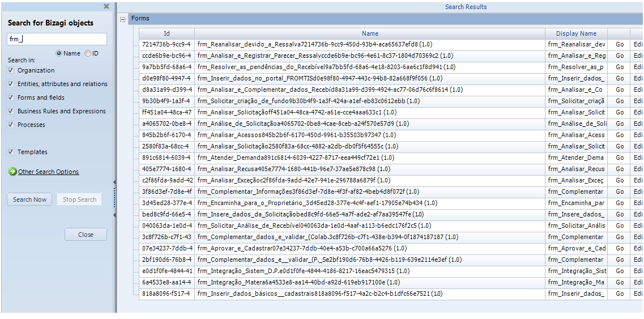The width and height of the screenshot is (644, 319).
Task: Click Go for frm_Integração_Matera row
Action: (619, 282)
